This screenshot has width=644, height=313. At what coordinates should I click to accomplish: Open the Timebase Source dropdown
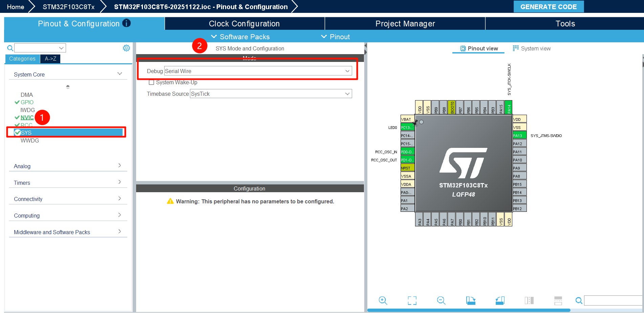coord(271,94)
